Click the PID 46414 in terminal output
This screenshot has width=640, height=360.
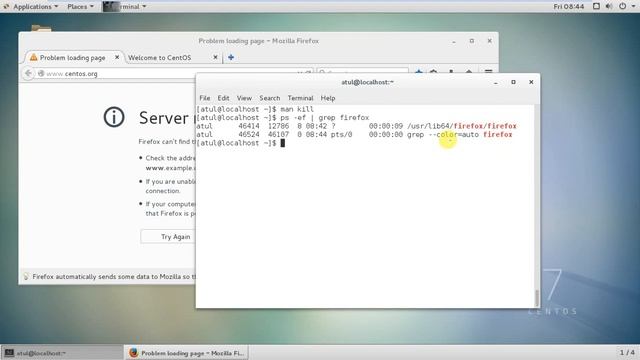pyautogui.click(x=249, y=126)
